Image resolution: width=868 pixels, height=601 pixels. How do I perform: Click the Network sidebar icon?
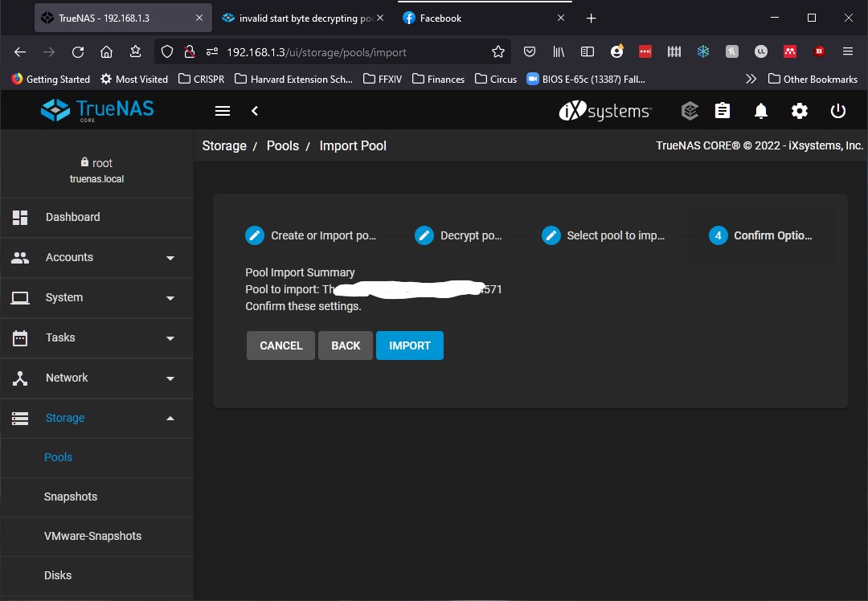point(20,378)
